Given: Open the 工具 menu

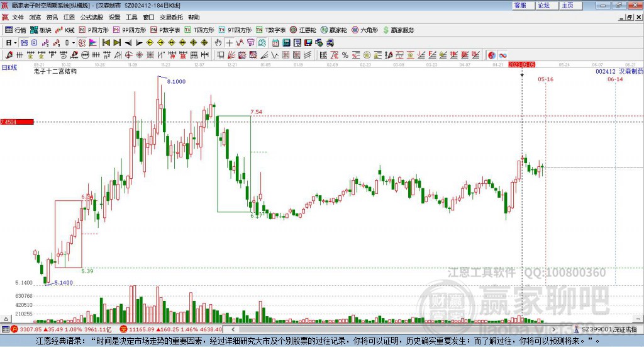Looking at the screenshot, I should tap(131, 17).
